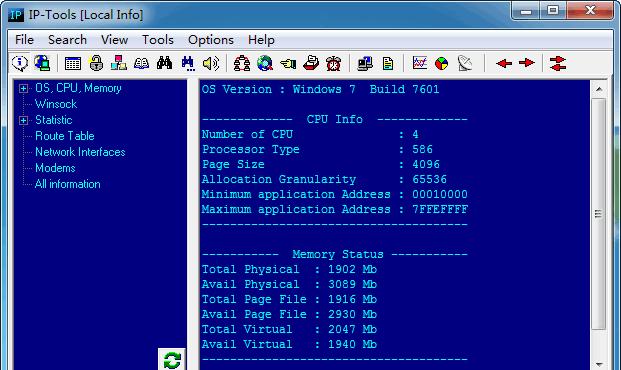Open the Tools menu

[x=158, y=40]
